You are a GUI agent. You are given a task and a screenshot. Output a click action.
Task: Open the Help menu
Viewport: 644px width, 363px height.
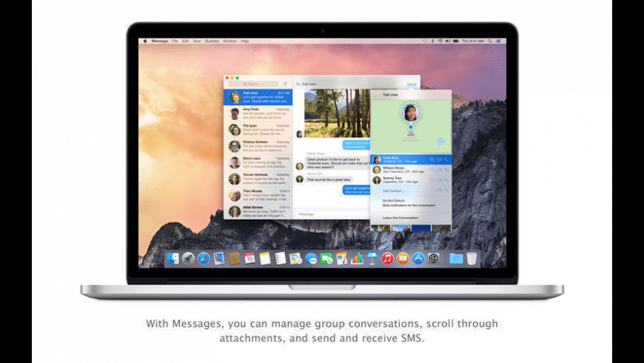pos(245,41)
